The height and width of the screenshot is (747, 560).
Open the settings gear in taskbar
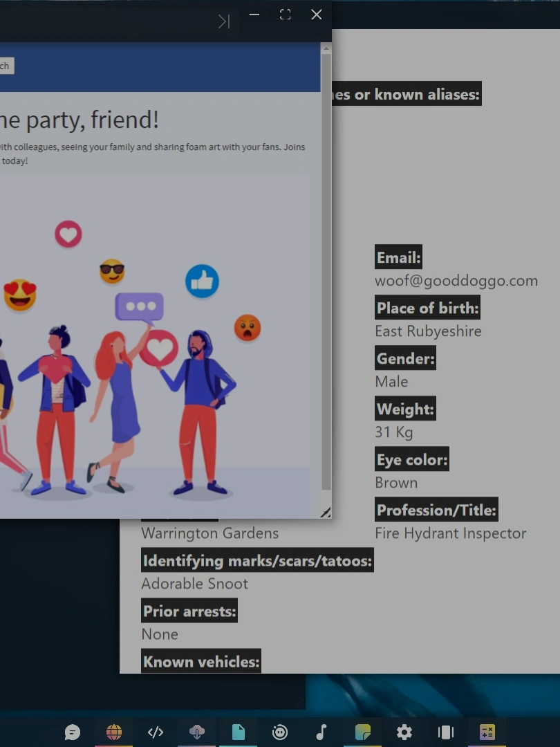(404, 732)
